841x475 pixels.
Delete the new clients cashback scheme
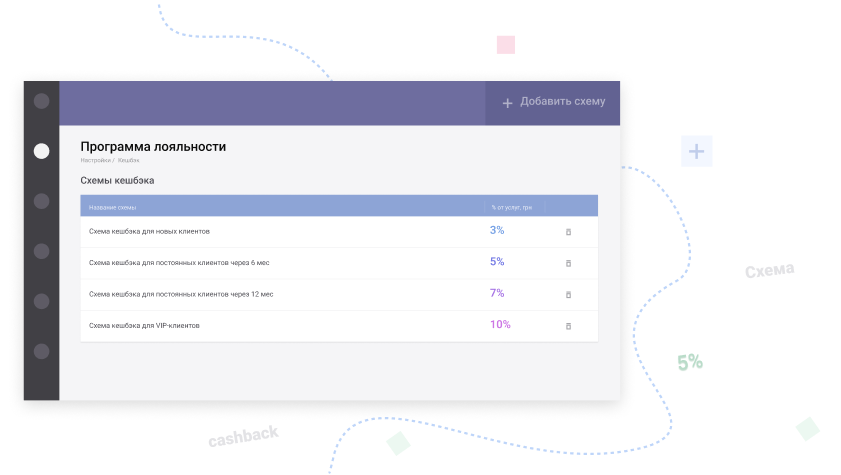568,232
